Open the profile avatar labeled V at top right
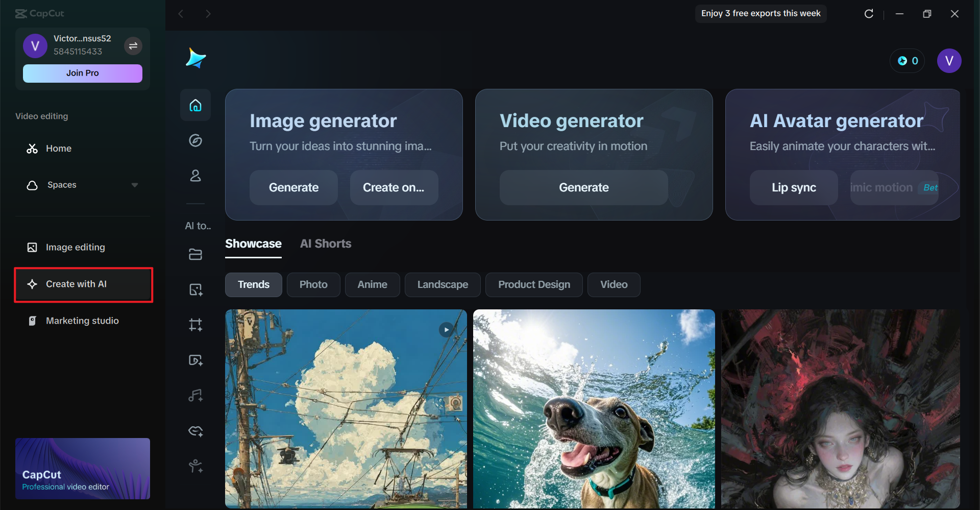This screenshot has width=980, height=510. pyautogui.click(x=949, y=61)
